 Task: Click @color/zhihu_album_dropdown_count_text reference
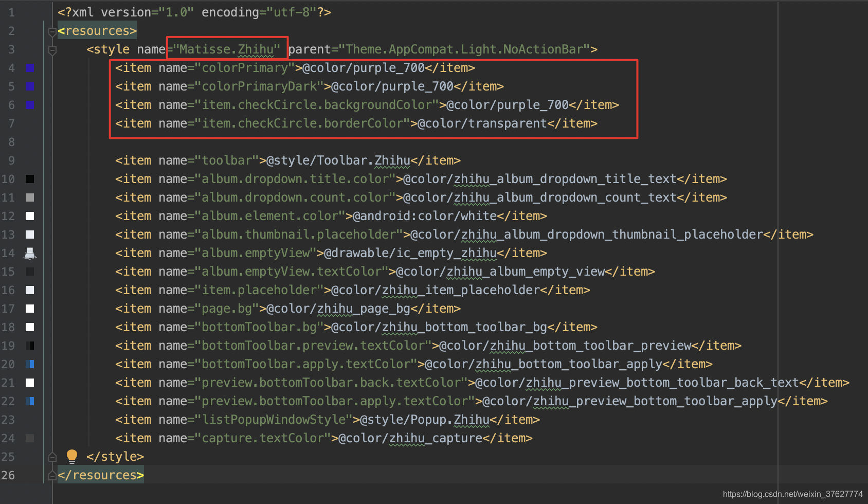[x=540, y=197]
